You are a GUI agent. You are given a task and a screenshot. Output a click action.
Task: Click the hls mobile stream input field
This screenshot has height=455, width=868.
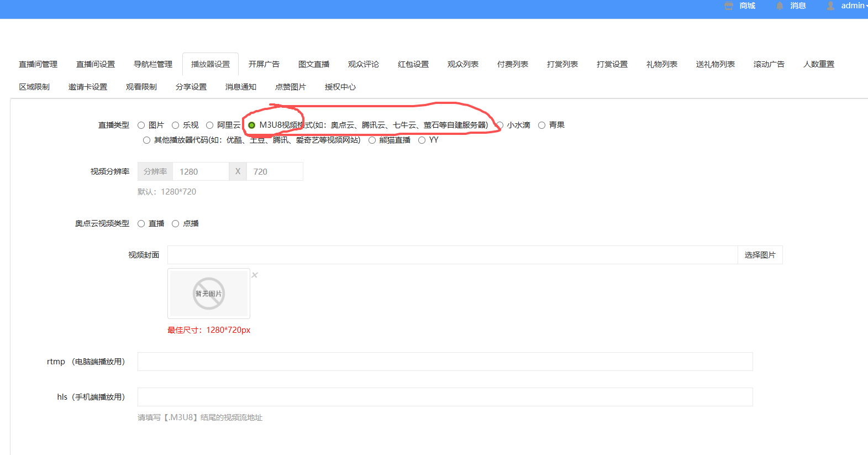[445, 397]
